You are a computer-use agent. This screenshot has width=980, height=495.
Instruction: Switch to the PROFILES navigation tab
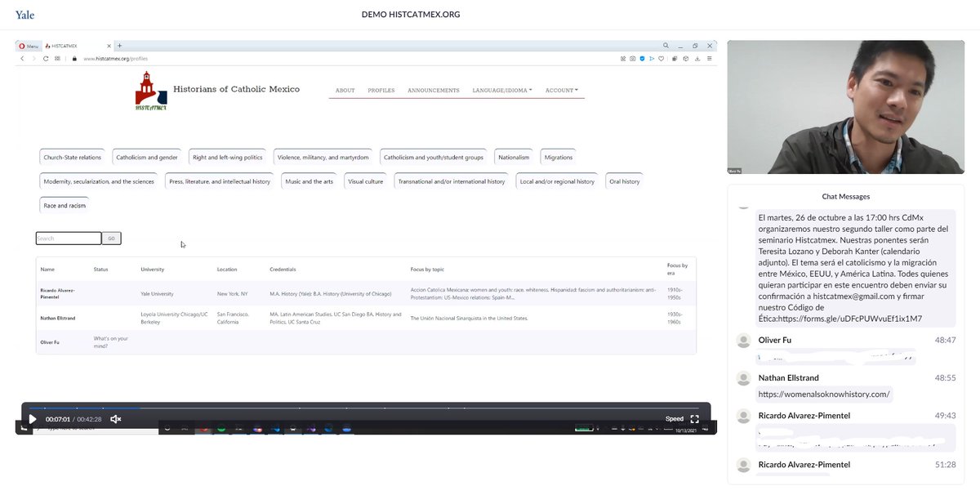coord(381,91)
